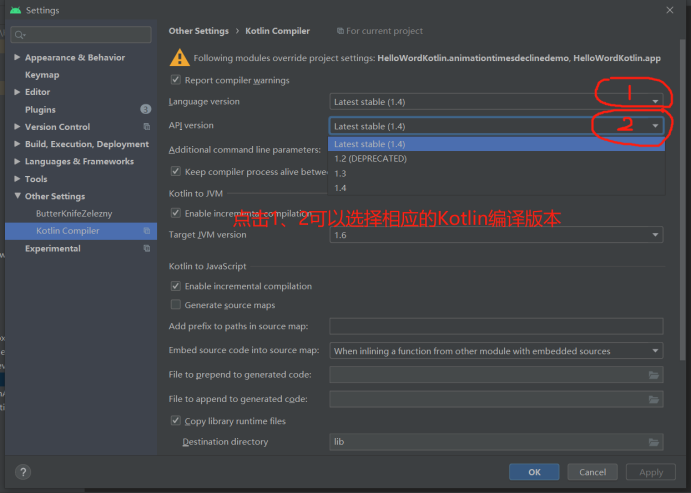Click the copy icon beside Experimental
The height and width of the screenshot is (493, 691).
point(147,248)
